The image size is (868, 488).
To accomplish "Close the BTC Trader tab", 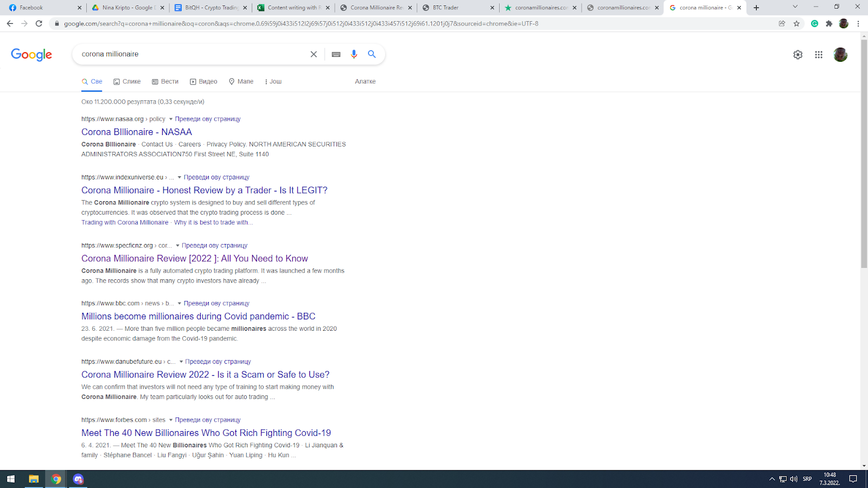I will (492, 8).
